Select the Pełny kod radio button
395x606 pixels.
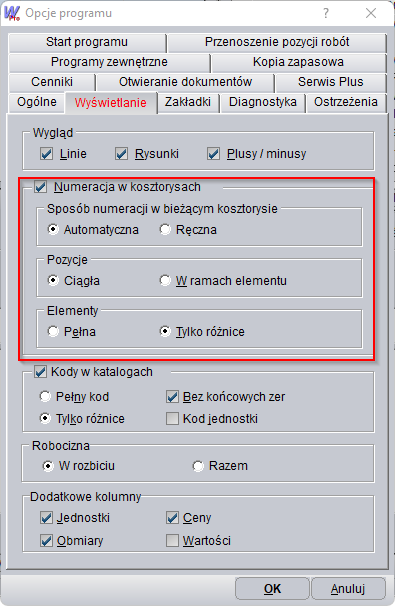45,396
